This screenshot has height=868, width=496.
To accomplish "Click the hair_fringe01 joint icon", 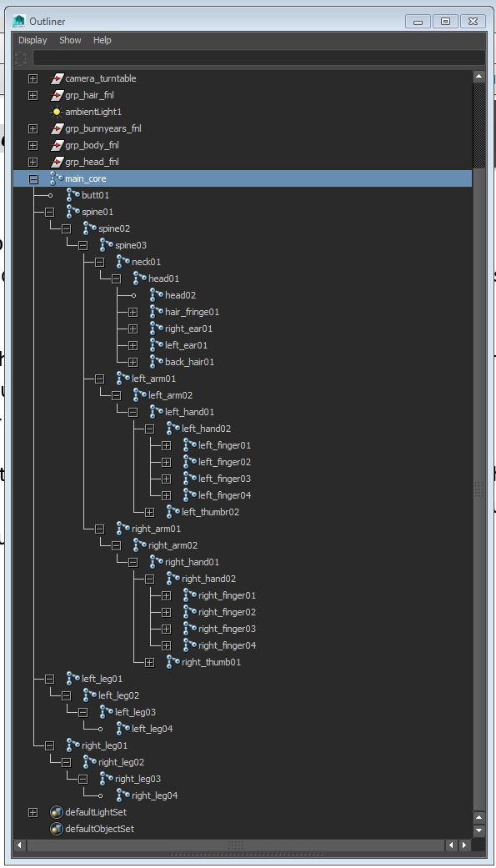I will pos(157,312).
